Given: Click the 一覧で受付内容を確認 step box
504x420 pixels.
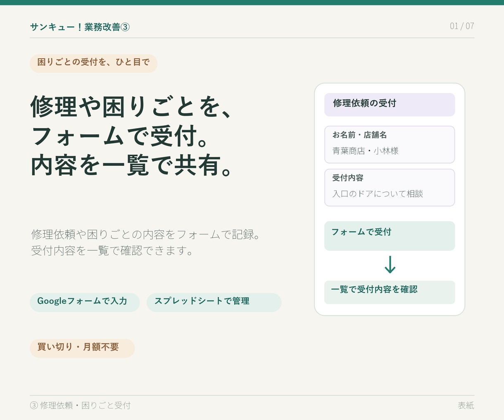Looking at the screenshot, I should (x=390, y=292).
